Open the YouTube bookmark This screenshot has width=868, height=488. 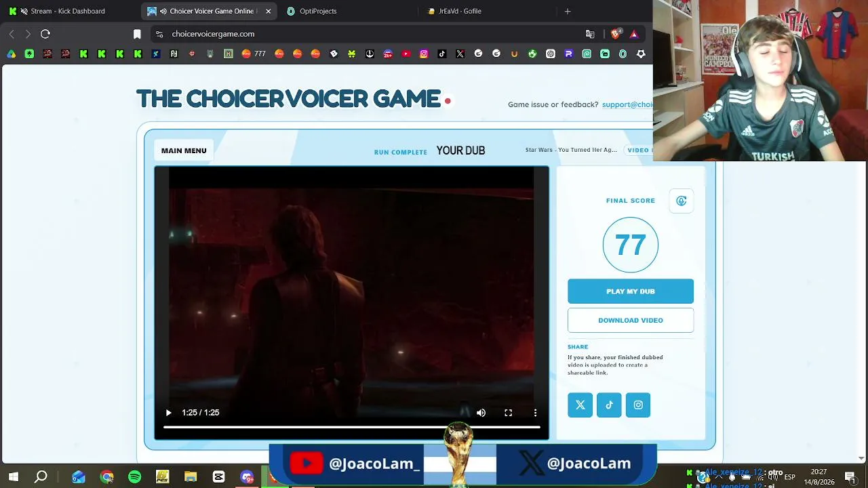coord(406,54)
